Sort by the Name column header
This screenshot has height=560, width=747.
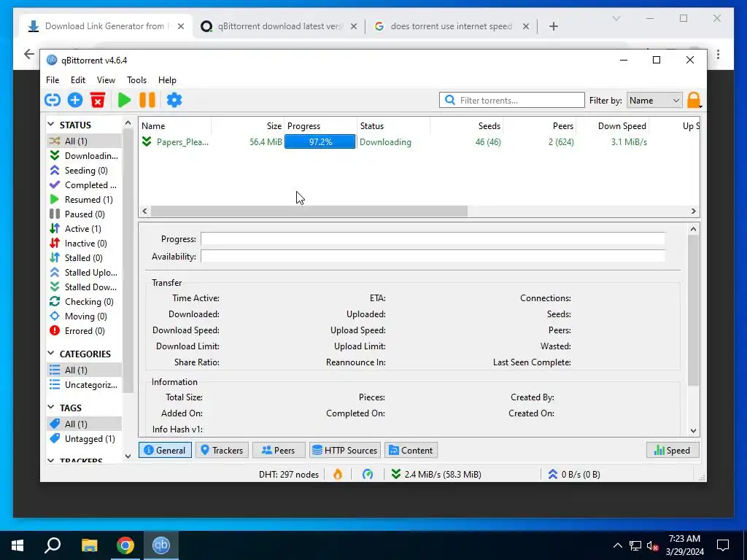175,125
